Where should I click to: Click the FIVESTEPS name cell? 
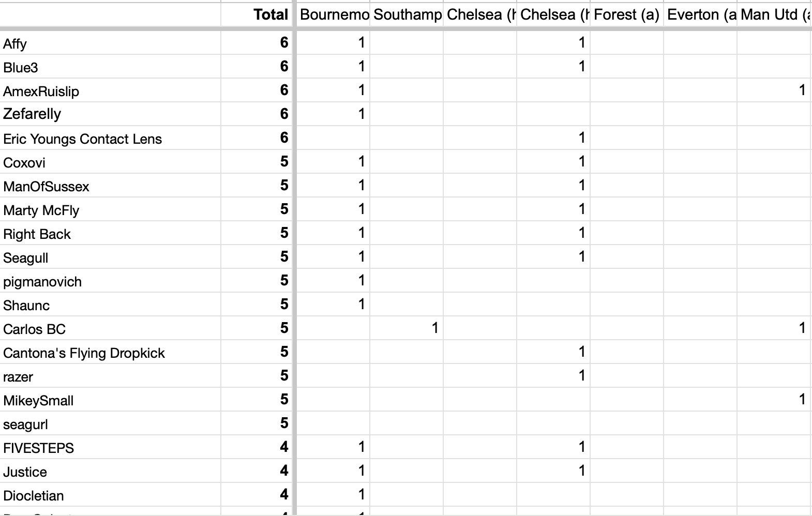click(x=111, y=447)
